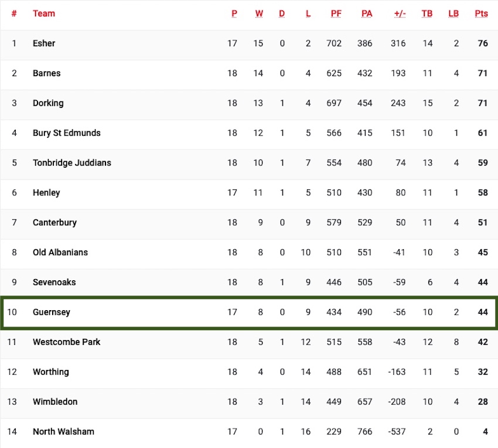
Task: Click the # rank column header
Action: 14,13
